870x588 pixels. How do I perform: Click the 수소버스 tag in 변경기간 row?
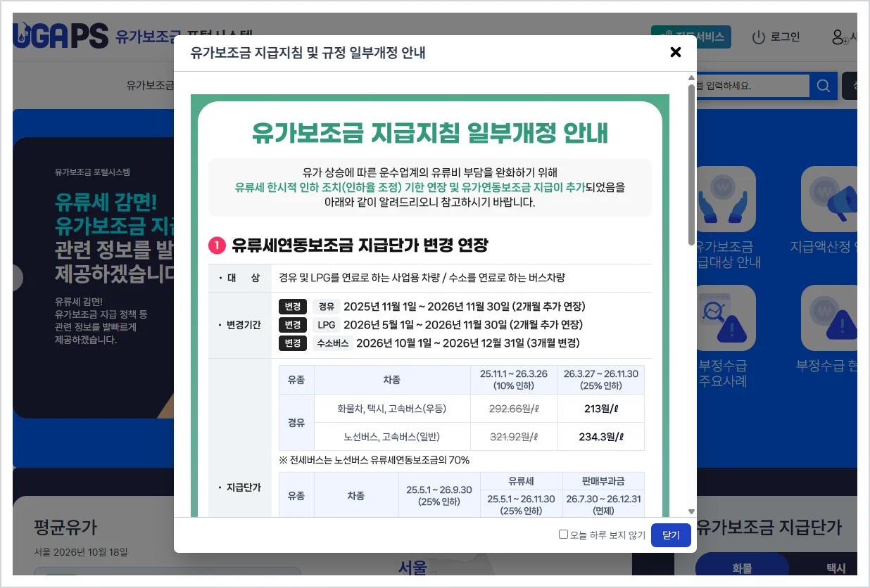[x=332, y=343]
